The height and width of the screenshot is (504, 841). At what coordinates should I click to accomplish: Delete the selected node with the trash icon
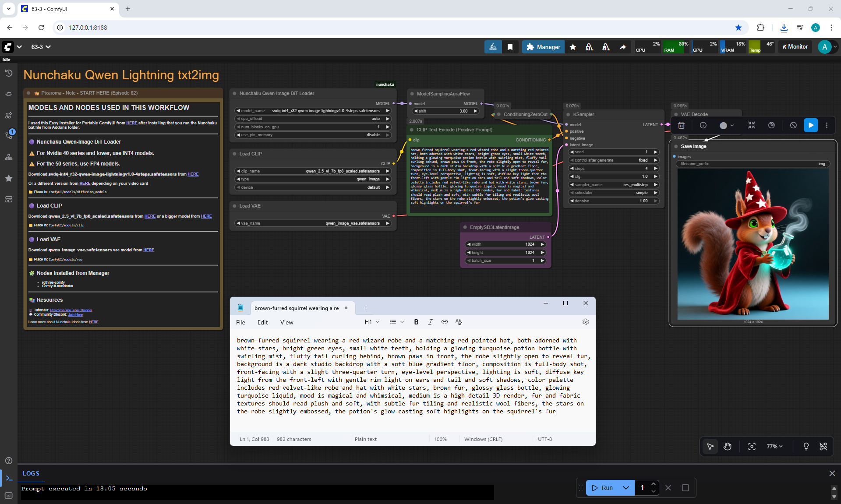pyautogui.click(x=681, y=125)
